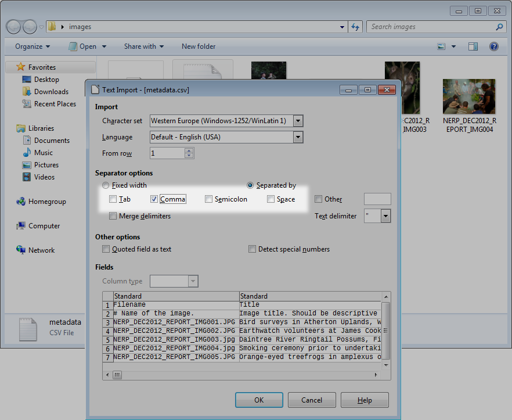Uncheck the Comma separator checkbox

pyautogui.click(x=154, y=199)
